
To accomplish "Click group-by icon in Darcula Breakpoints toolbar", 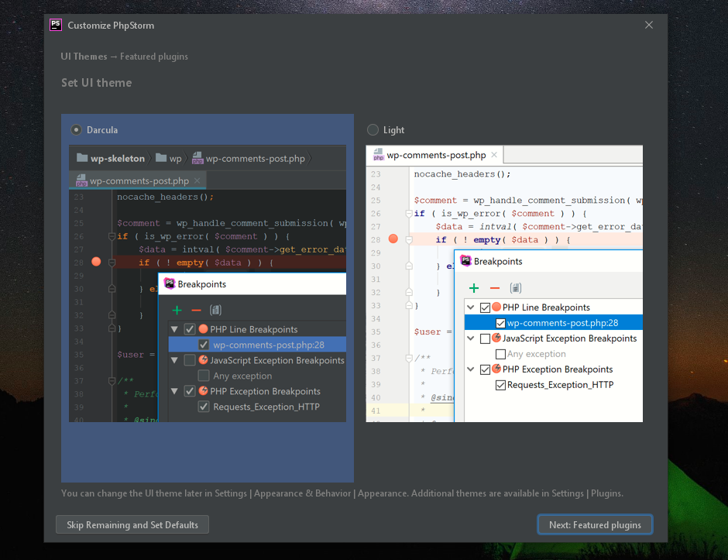I will coord(215,310).
